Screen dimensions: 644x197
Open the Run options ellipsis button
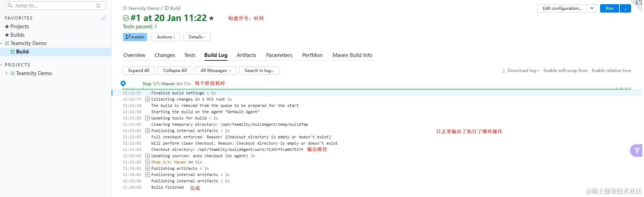626,8
